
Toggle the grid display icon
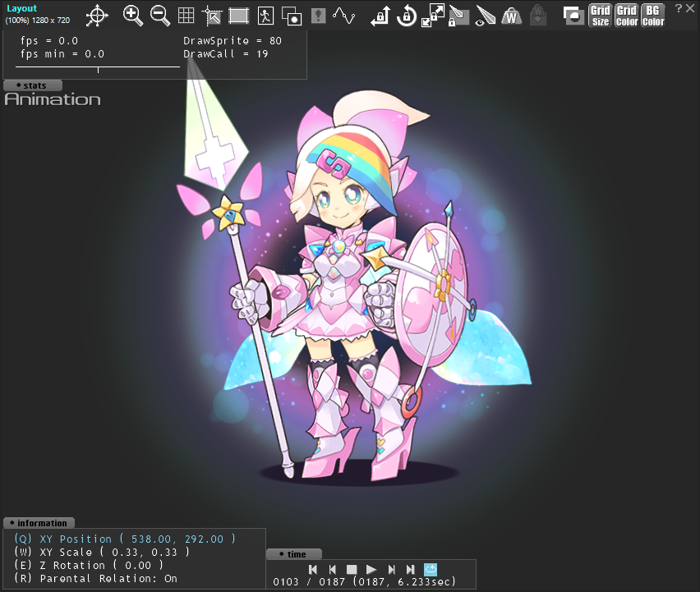(186, 16)
